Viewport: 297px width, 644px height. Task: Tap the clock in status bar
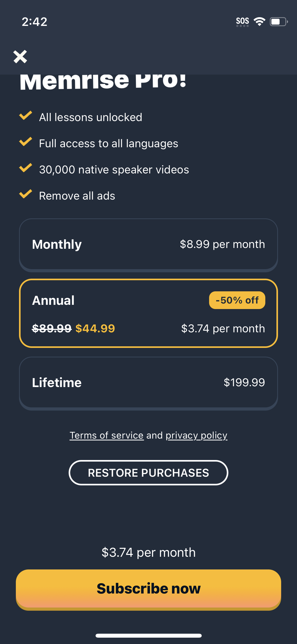point(35,22)
